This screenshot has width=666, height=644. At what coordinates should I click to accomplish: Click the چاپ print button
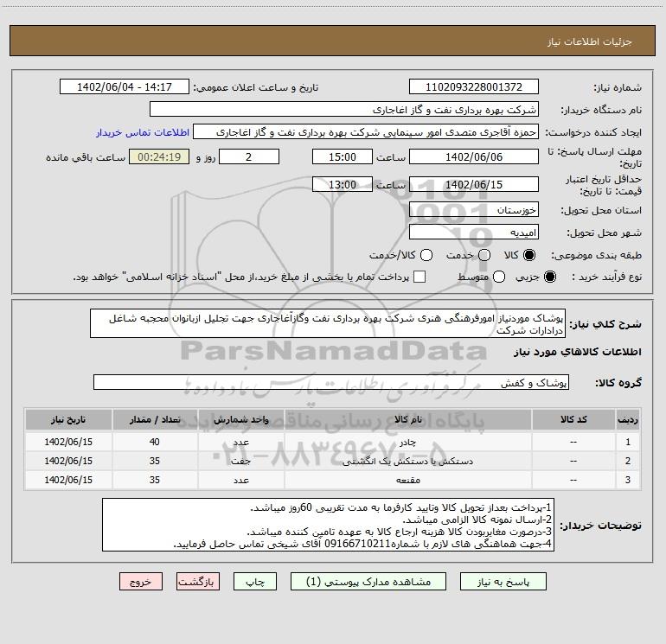point(255,582)
